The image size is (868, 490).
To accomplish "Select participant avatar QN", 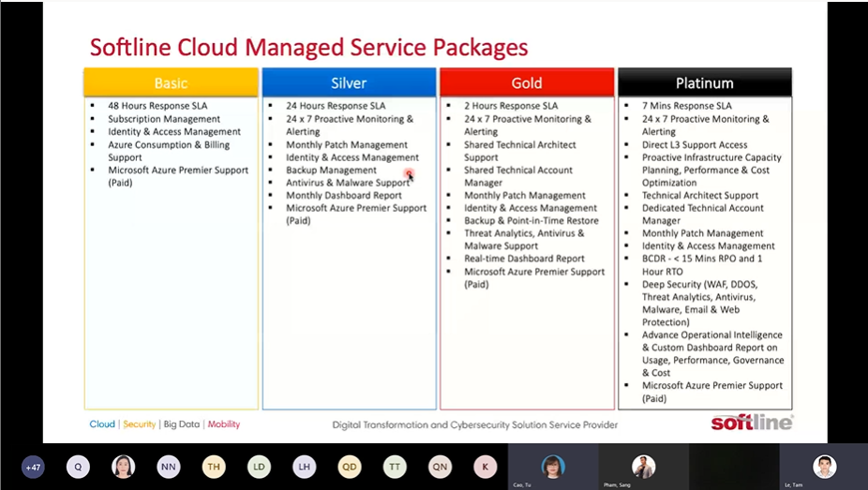I will coord(440,468).
